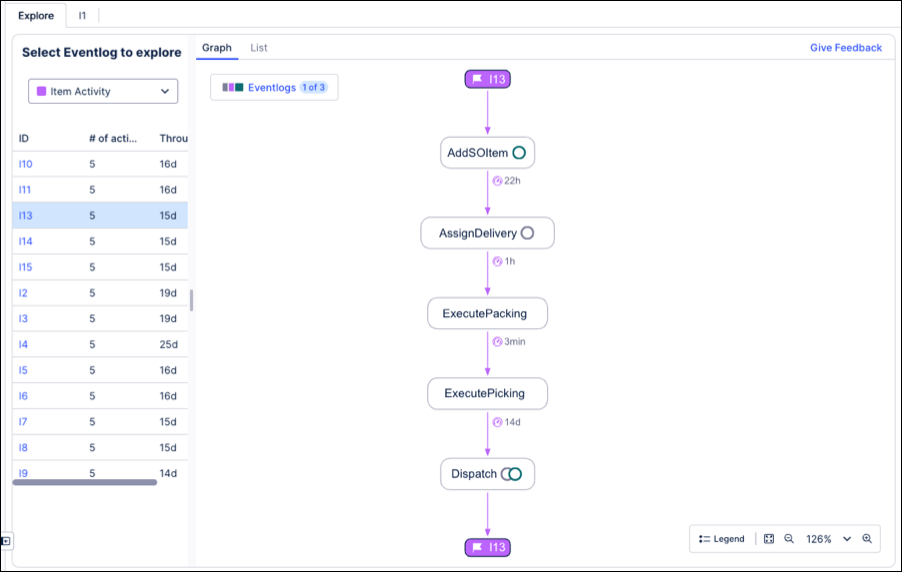Open item I8 in the list

tap(23, 447)
